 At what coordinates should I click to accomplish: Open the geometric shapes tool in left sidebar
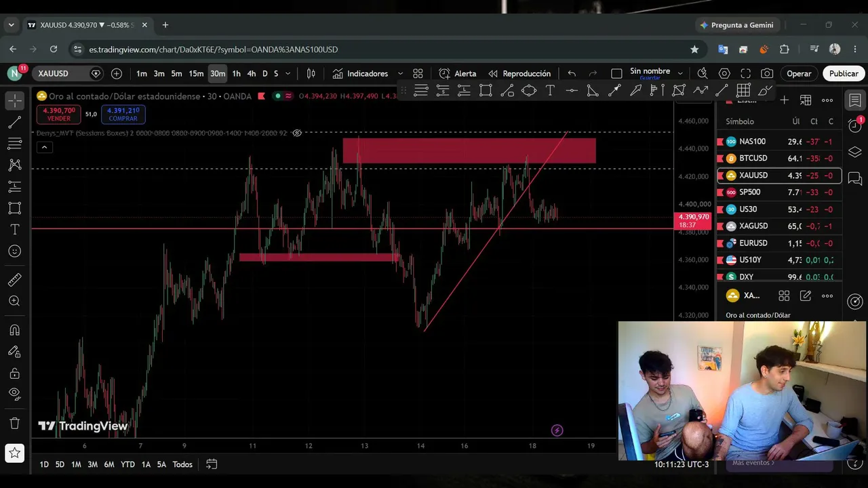coord(14,208)
